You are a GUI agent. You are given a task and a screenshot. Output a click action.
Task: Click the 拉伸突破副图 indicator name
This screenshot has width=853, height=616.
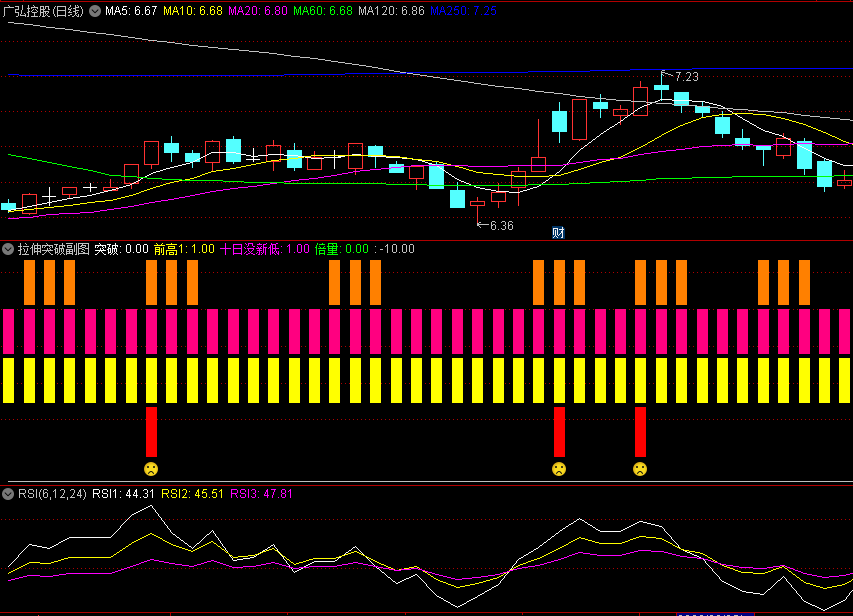[x=54, y=249]
